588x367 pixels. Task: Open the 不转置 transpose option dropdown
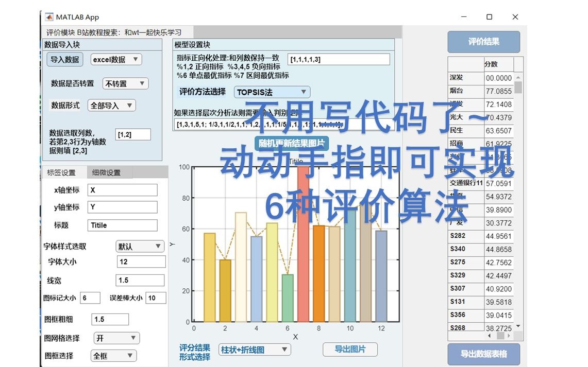pyautogui.click(x=124, y=83)
